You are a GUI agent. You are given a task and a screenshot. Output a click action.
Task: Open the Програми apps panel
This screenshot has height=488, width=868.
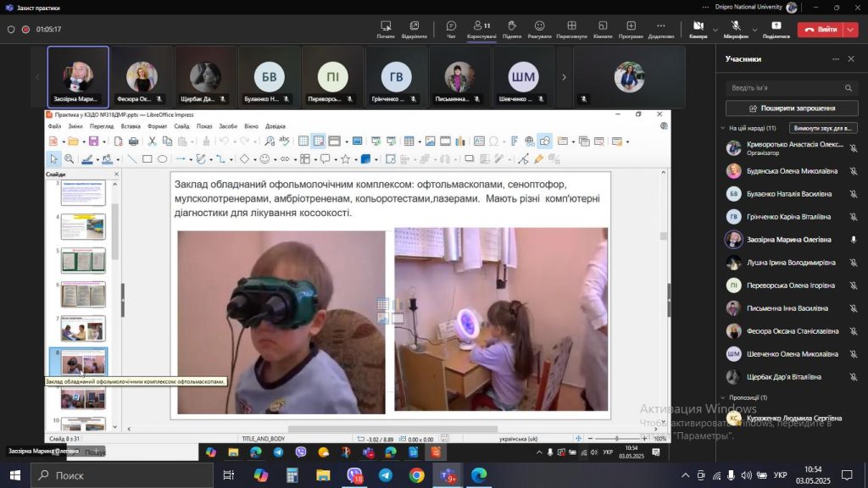(x=631, y=30)
